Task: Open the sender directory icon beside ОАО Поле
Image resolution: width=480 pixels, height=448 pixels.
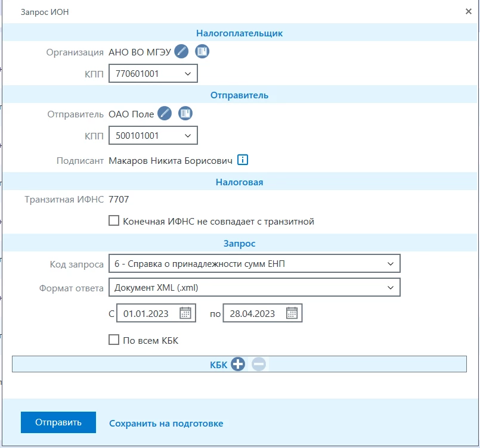Action: [185, 114]
